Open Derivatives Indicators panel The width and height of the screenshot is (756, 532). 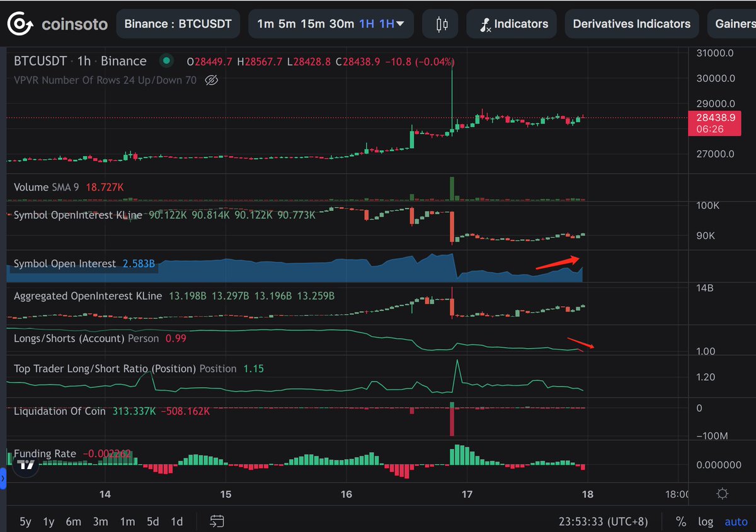pyautogui.click(x=632, y=25)
